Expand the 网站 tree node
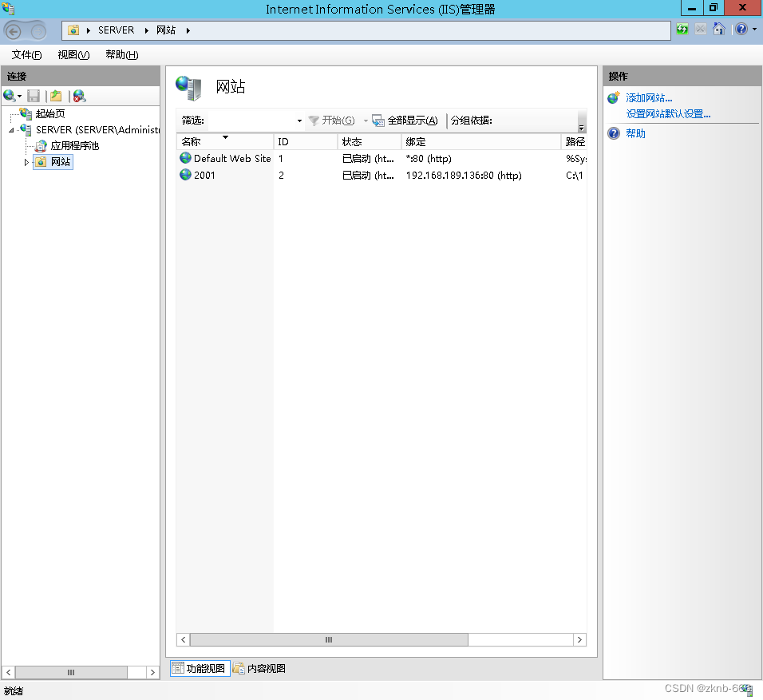The height and width of the screenshot is (700, 763). coord(26,162)
